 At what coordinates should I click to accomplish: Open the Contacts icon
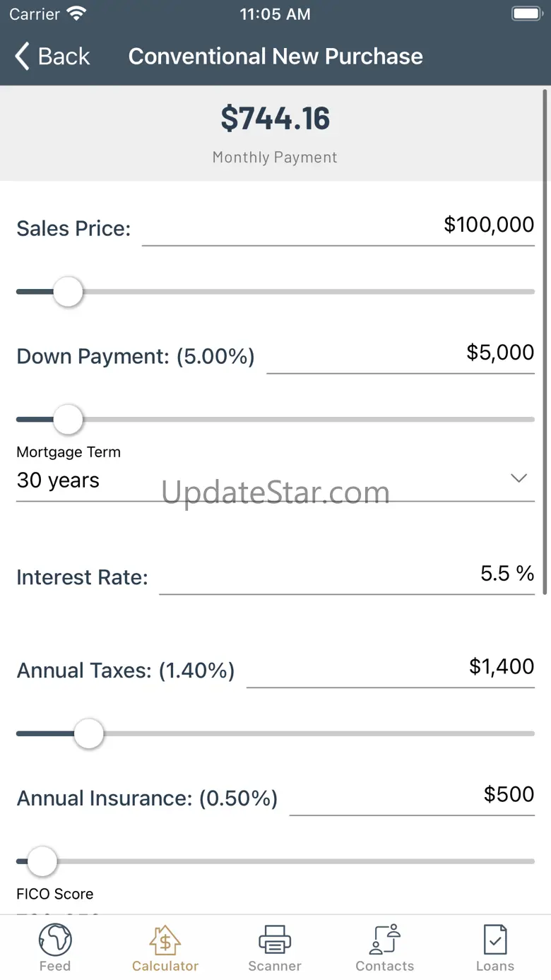[385, 940]
